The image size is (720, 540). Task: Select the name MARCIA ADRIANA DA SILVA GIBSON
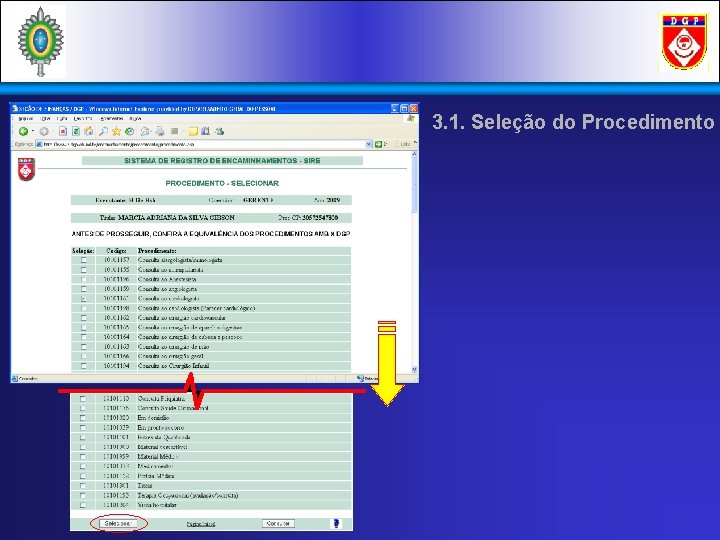pyautogui.click(x=176, y=218)
